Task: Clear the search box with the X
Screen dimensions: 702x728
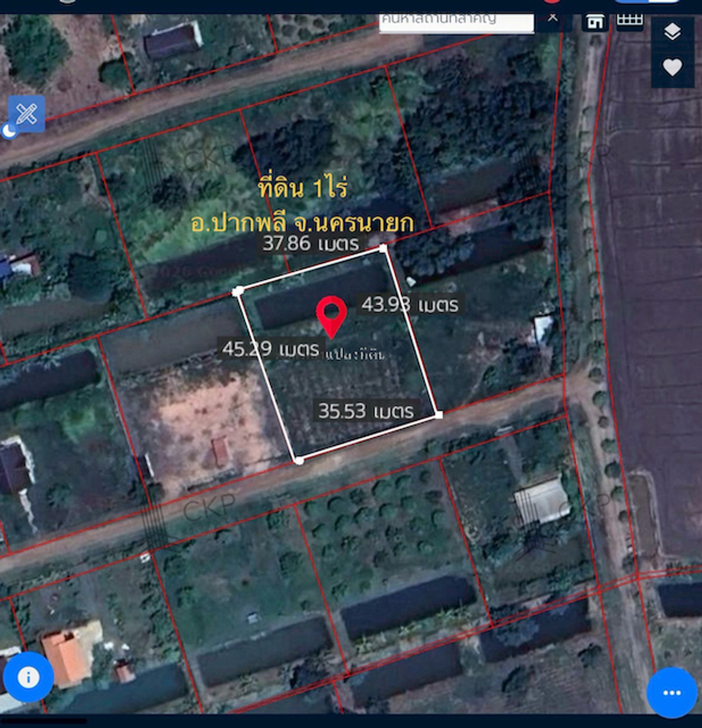Action: click(552, 18)
